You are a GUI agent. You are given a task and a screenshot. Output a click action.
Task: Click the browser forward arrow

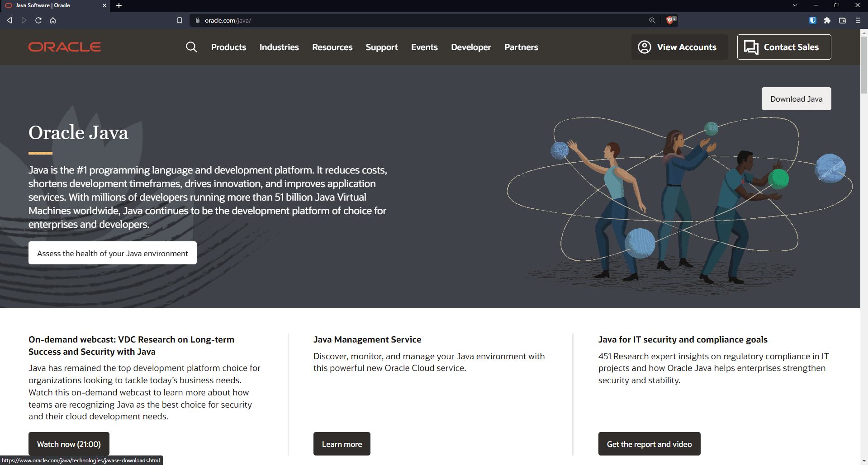pyautogui.click(x=24, y=20)
